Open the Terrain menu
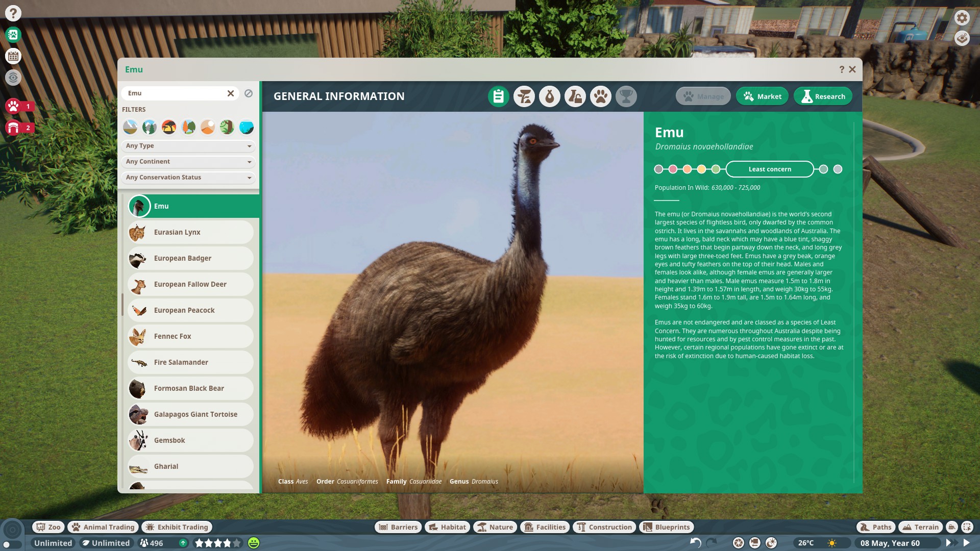The width and height of the screenshot is (980, 551). pyautogui.click(x=921, y=527)
